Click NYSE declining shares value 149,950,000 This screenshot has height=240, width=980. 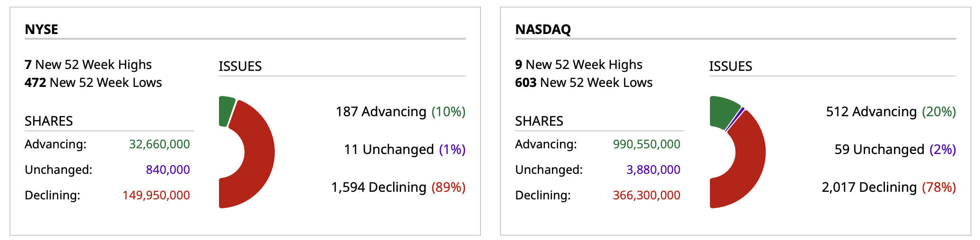click(156, 195)
